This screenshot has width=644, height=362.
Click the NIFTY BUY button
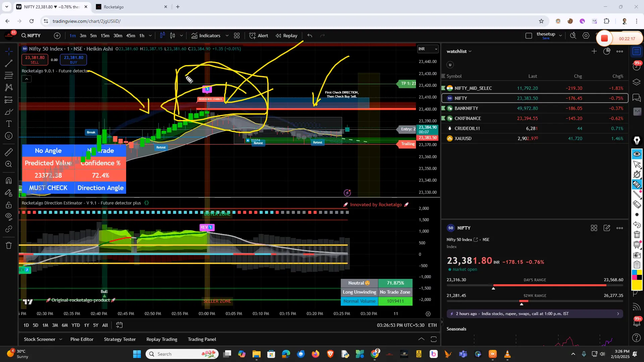pyautogui.click(x=73, y=60)
